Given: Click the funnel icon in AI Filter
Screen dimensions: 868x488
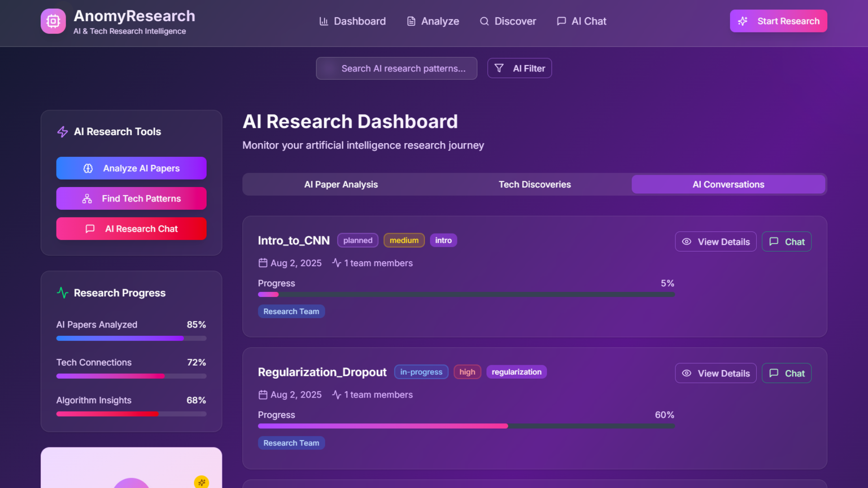Looking at the screenshot, I should [x=499, y=68].
